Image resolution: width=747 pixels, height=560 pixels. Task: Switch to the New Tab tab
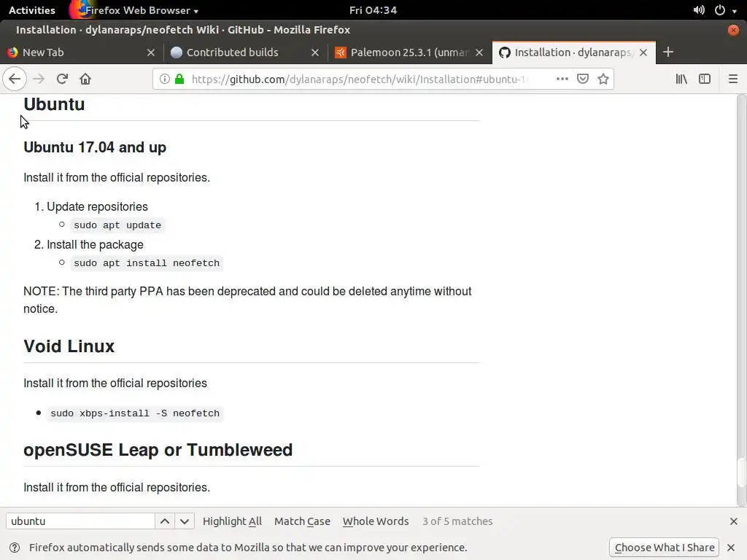coord(81,52)
